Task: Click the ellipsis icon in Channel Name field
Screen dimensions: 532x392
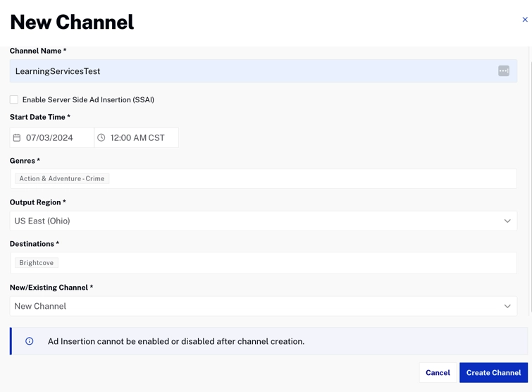Action: [504, 71]
